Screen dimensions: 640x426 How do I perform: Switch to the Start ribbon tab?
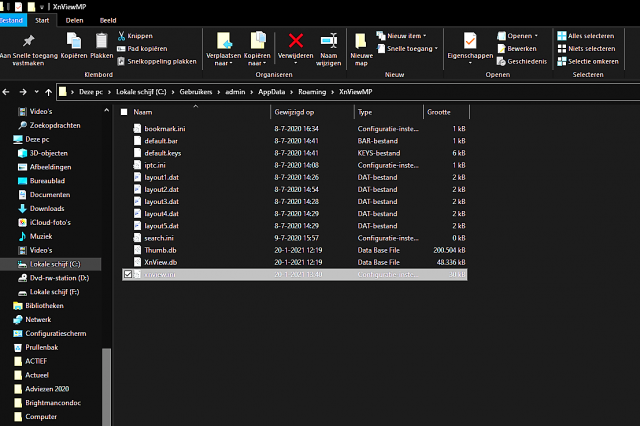click(42, 20)
